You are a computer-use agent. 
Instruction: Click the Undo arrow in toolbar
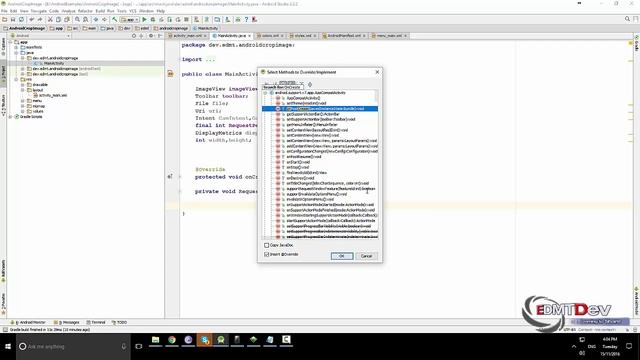tap(31, 20)
